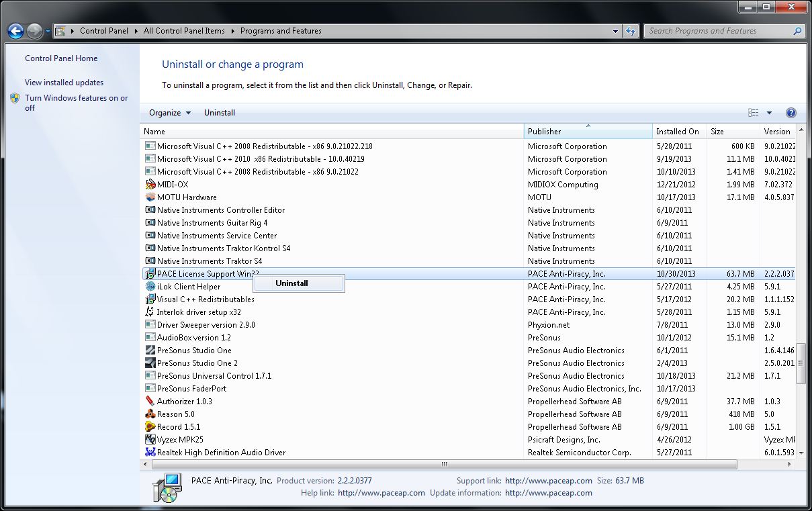Image resolution: width=812 pixels, height=511 pixels.
Task: Choose Uninstall from the context menu
Action: pyautogui.click(x=291, y=283)
